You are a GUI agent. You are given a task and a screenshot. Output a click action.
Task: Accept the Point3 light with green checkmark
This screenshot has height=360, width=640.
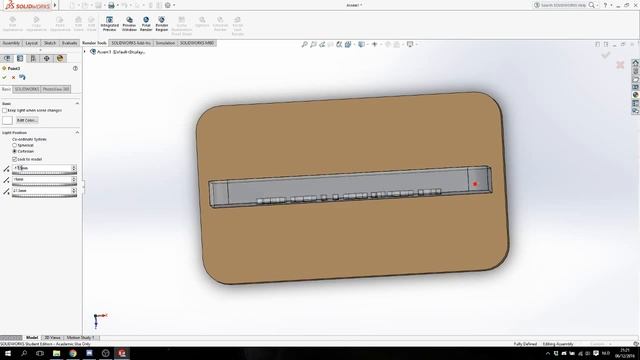point(4,77)
